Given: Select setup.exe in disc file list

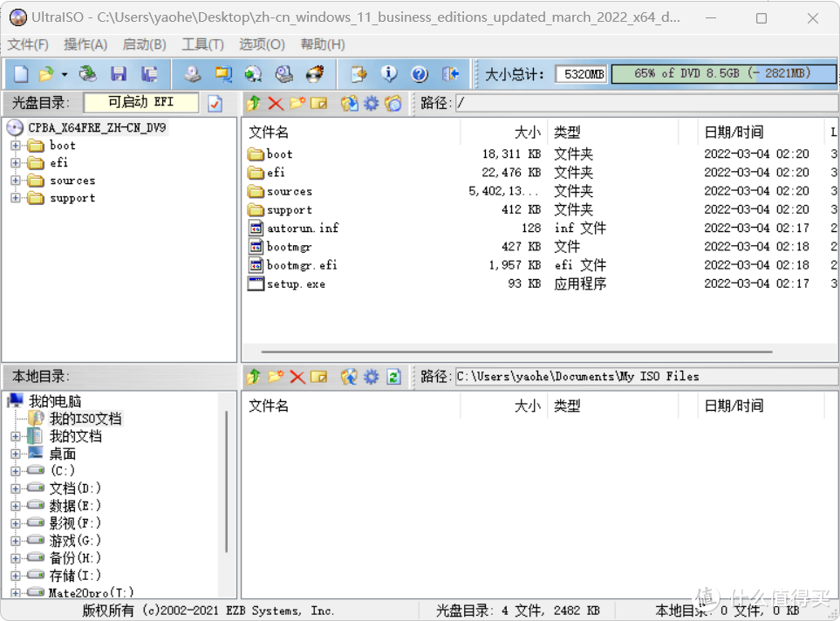Looking at the screenshot, I should (297, 284).
